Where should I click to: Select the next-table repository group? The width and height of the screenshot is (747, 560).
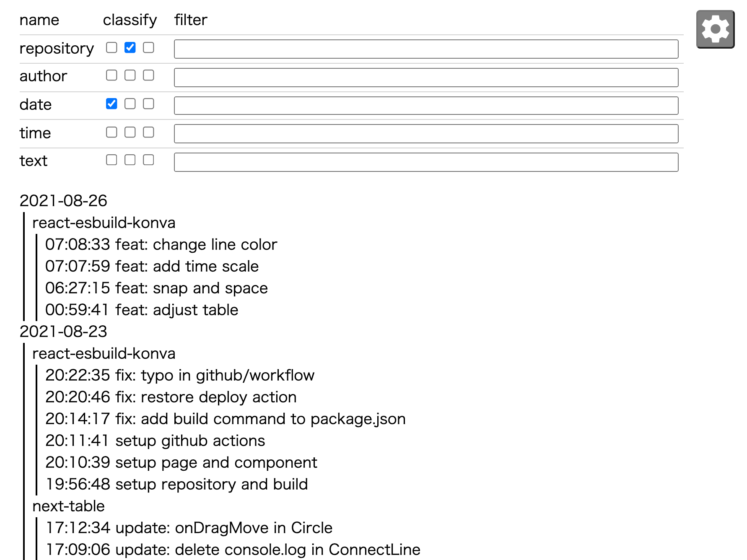coord(68,506)
